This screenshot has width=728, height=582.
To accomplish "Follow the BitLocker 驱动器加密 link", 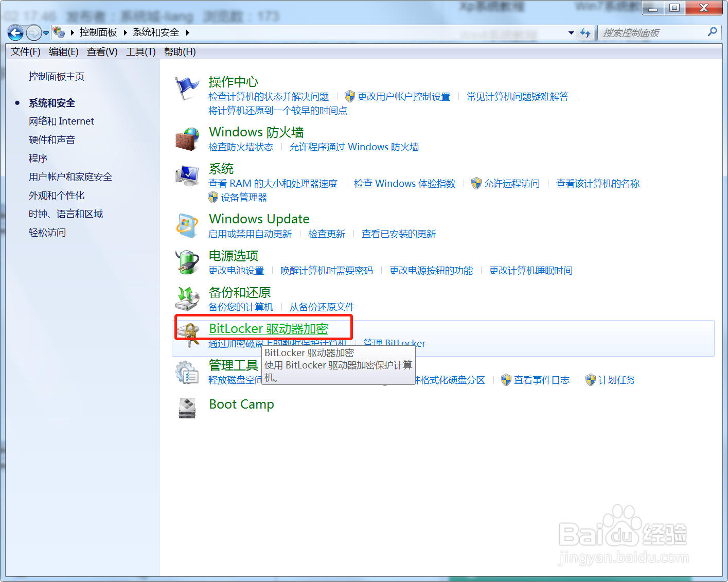I will [268, 328].
